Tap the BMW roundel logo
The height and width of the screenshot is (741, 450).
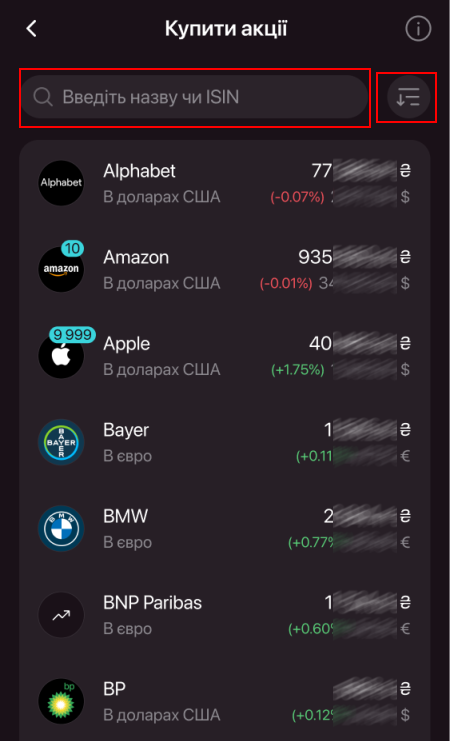click(x=61, y=528)
